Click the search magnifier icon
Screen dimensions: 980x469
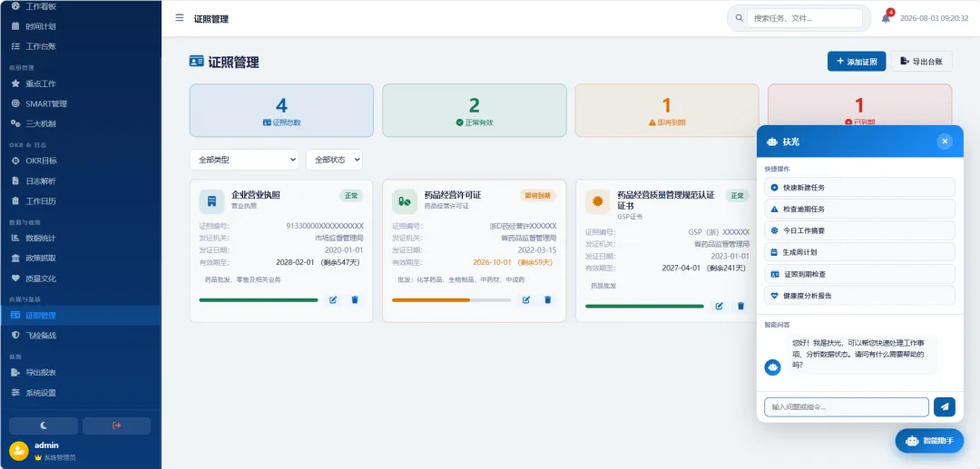pyautogui.click(x=739, y=18)
